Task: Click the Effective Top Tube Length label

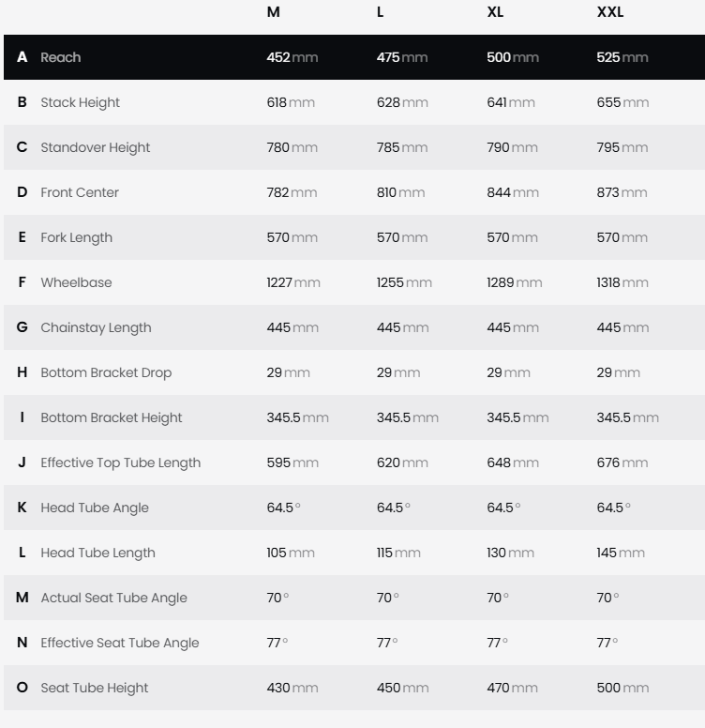Action: coord(120,463)
